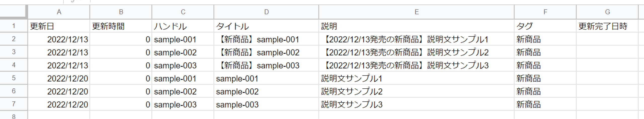Select column G header
This screenshot has width=644, height=119.
tap(607, 12)
